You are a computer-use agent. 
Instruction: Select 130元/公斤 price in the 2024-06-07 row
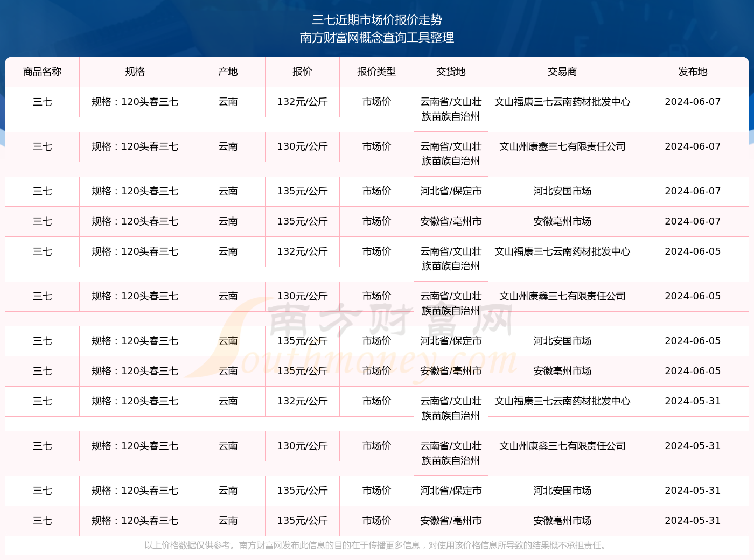[303, 146]
